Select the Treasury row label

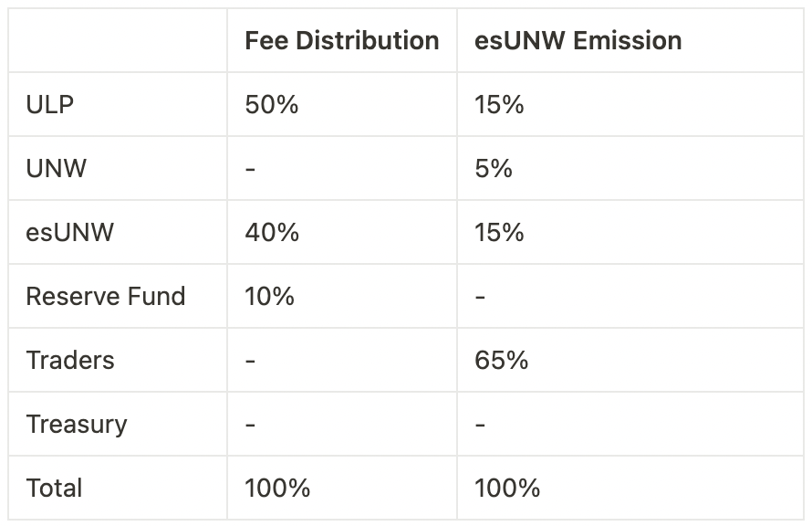pyautogui.click(x=76, y=425)
